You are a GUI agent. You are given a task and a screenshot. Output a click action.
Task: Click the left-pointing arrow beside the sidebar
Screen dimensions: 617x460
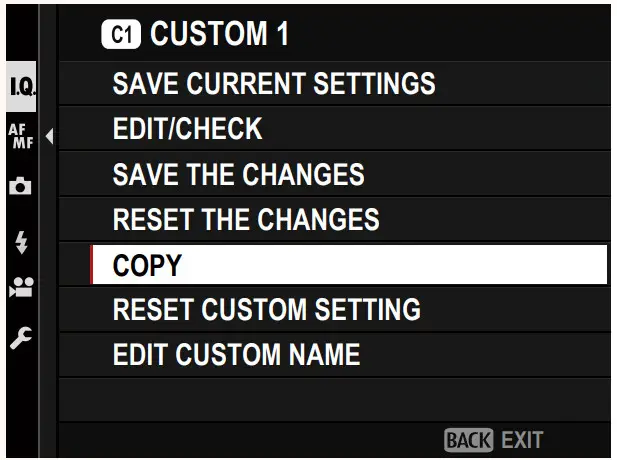coord(48,136)
